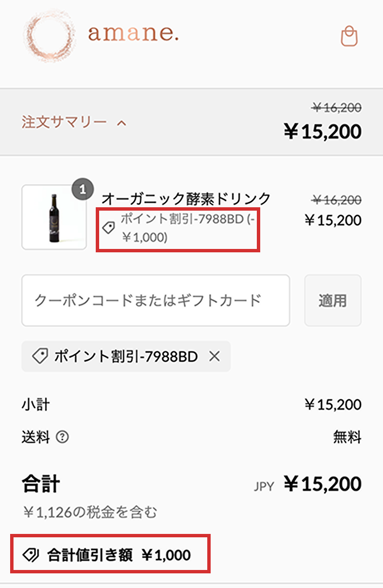Remove the ポイント割引-7988BD discount code
383x588 pixels.
(x=214, y=357)
